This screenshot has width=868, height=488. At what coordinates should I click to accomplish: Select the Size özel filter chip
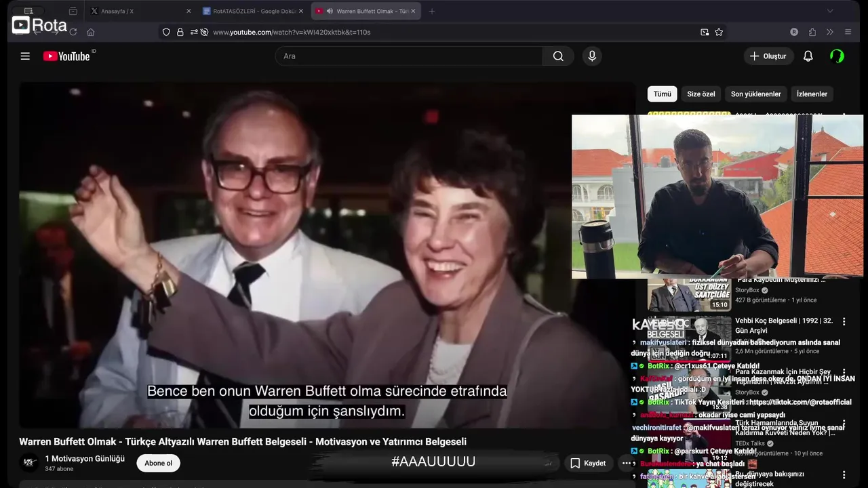[701, 94]
